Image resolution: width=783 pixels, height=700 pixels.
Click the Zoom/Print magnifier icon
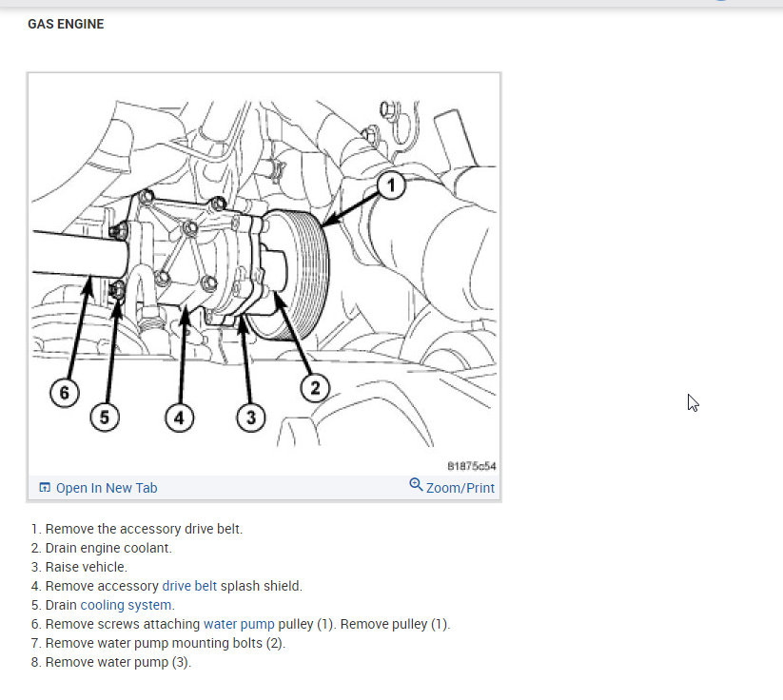click(416, 484)
